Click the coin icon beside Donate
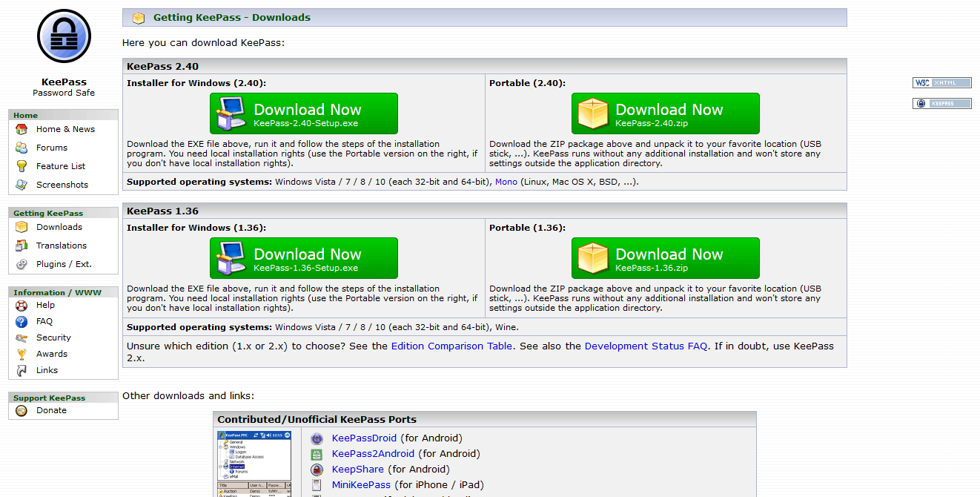 (21, 410)
